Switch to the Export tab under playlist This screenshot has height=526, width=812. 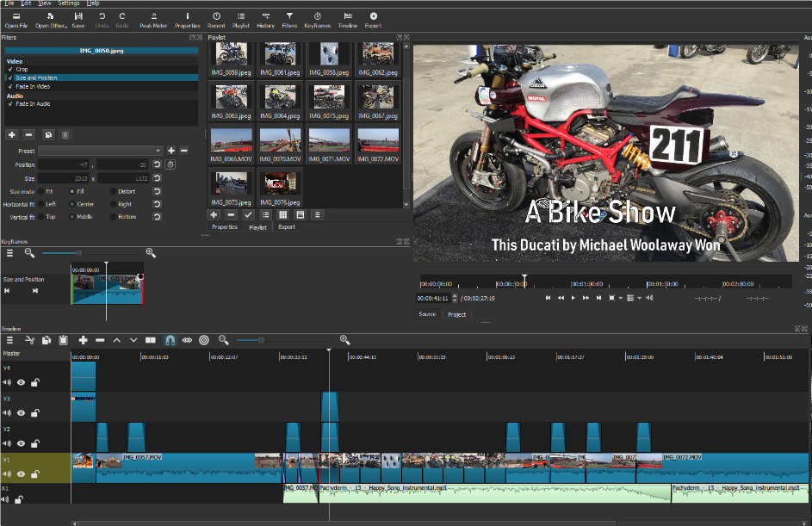pyautogui.click(x=287, y=226)
